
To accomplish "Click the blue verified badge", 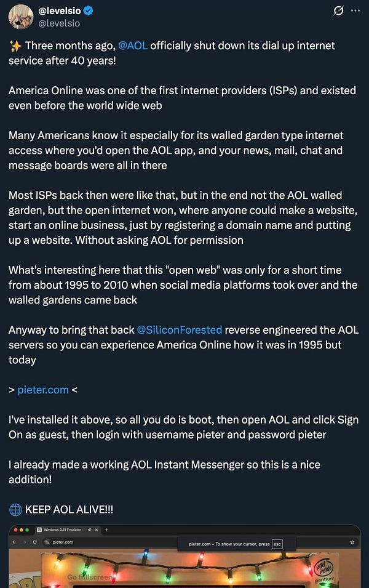I will [88, 11].
